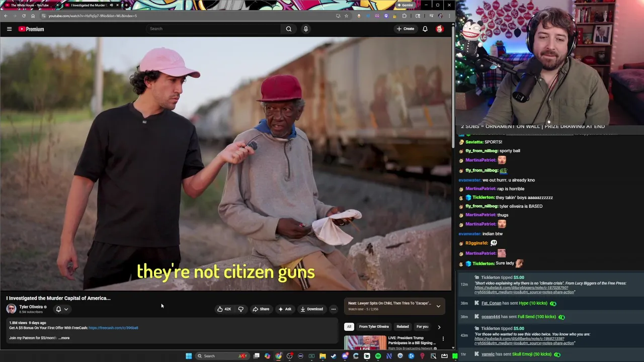Image resolution: width=644 pixels, height=362 pixels.
Task: Download the video
Action: [312, 309]
